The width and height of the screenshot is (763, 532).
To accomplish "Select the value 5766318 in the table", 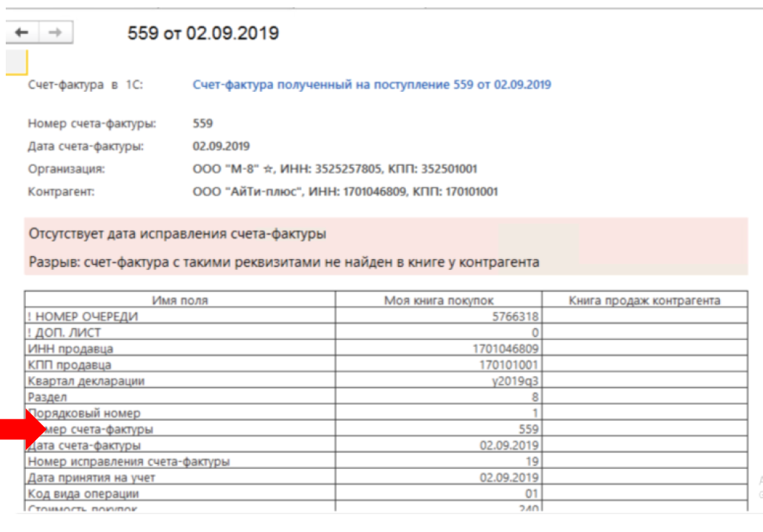I will point(515,317).
